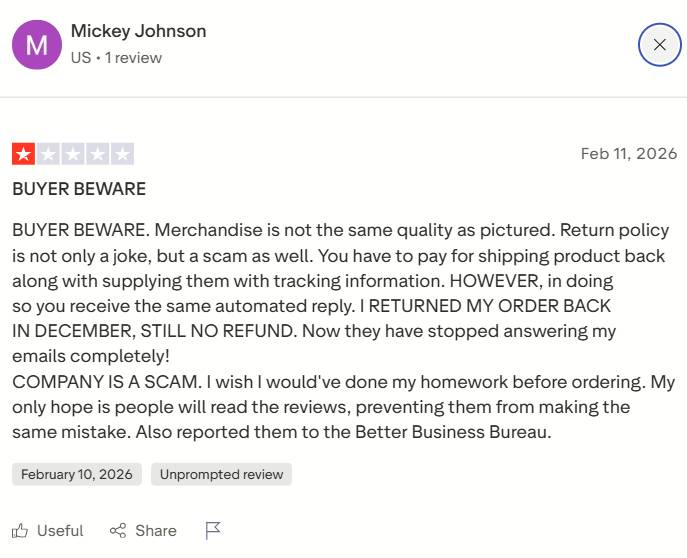Click the "Feb 11, 2026" posted date

[x=628, y=154]
